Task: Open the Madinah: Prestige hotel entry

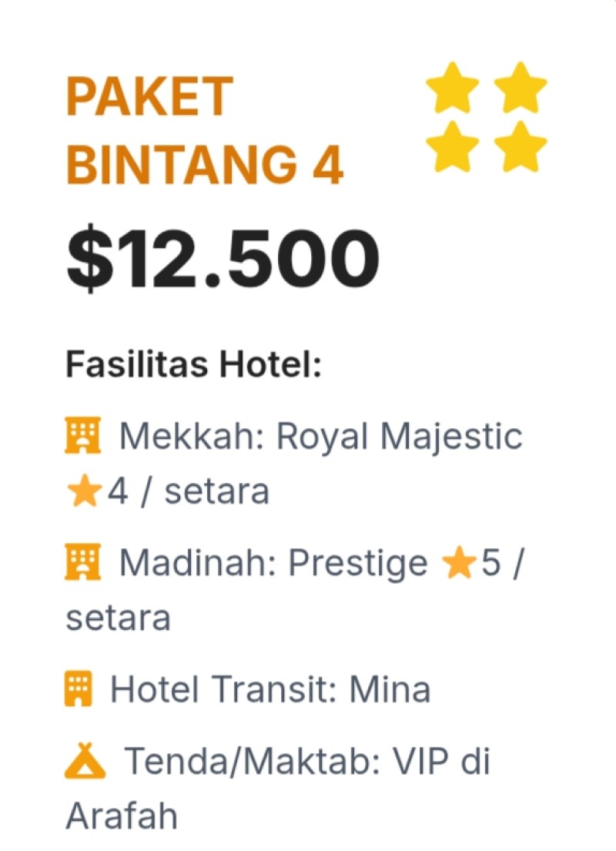Action: click(273, 564)
